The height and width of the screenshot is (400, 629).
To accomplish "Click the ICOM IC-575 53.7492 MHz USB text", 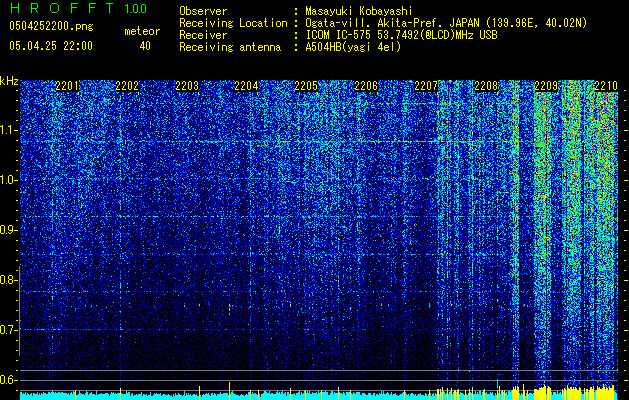I will pyautogui.click(x=401, y=35).
